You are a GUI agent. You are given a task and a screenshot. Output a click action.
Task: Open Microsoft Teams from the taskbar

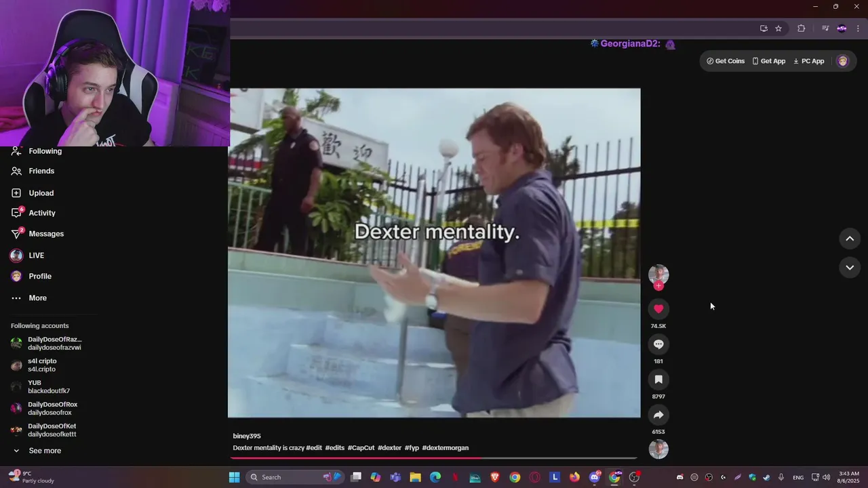[395, 477]
